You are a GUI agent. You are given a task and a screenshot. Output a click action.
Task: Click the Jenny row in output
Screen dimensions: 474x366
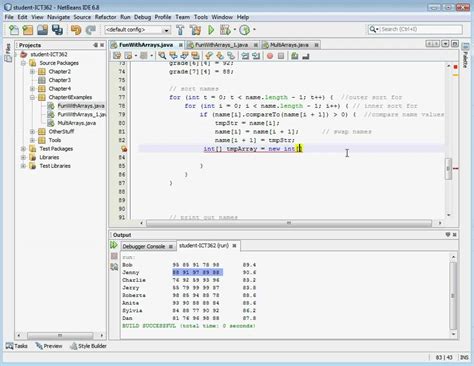coord(189,272)
